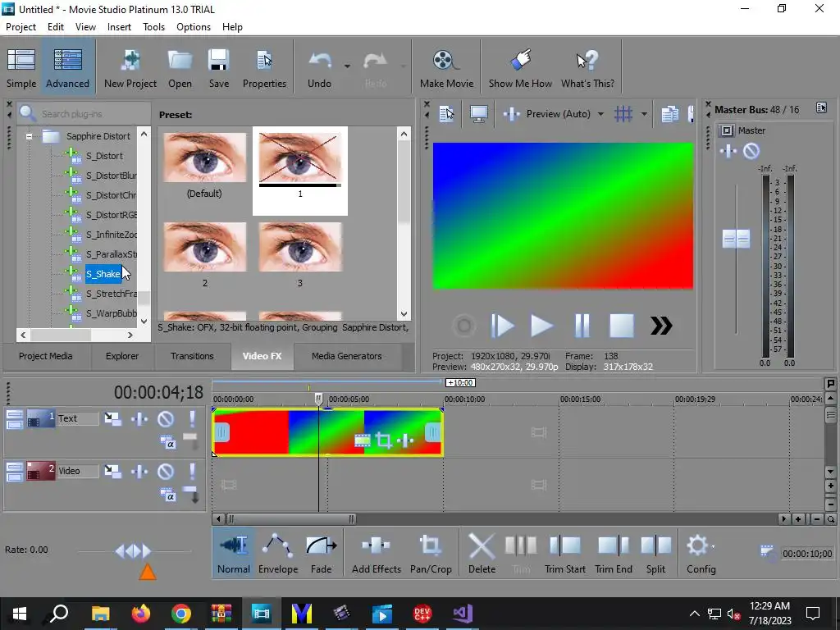Open track motion on Video track

pos(112,471)
